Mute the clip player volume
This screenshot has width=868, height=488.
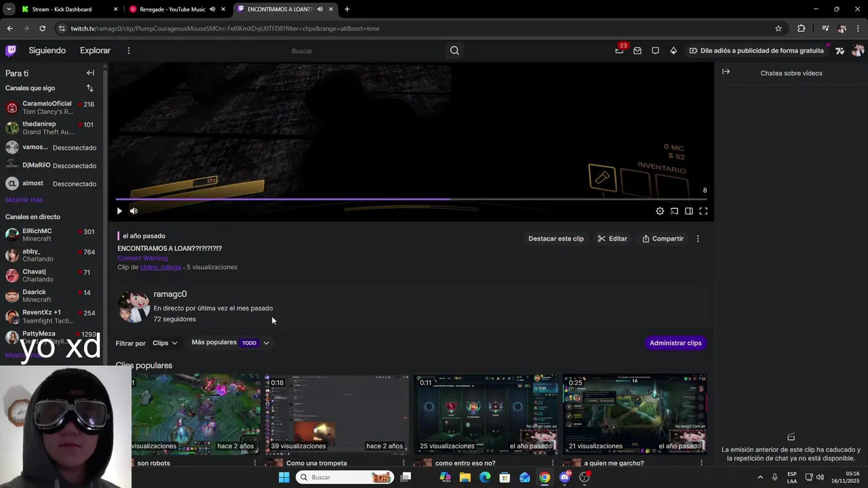click(134, 211)
